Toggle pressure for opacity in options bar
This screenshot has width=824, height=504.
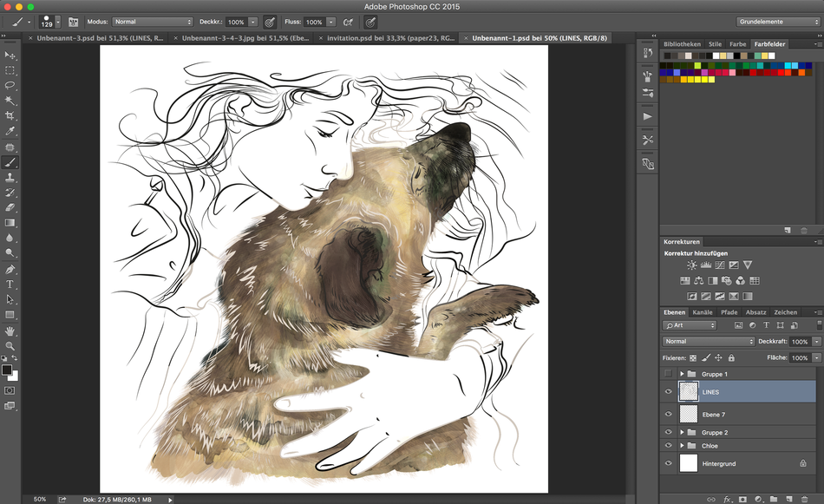click(x=270, y=22)
